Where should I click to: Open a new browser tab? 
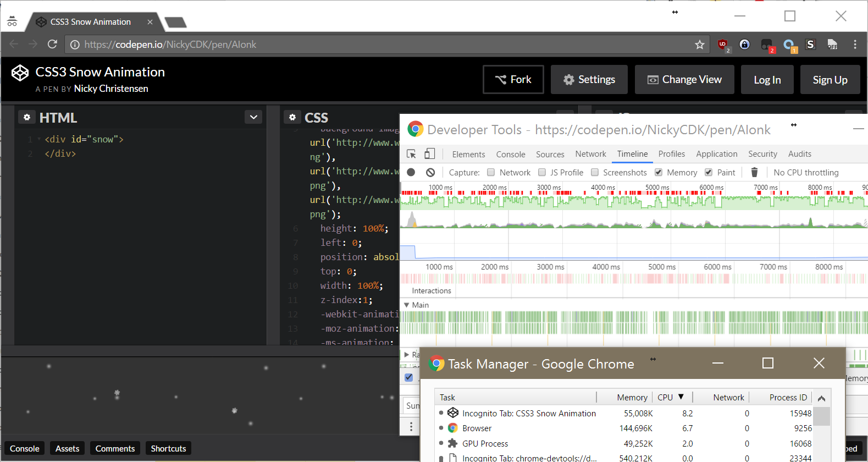click(175, 22)
